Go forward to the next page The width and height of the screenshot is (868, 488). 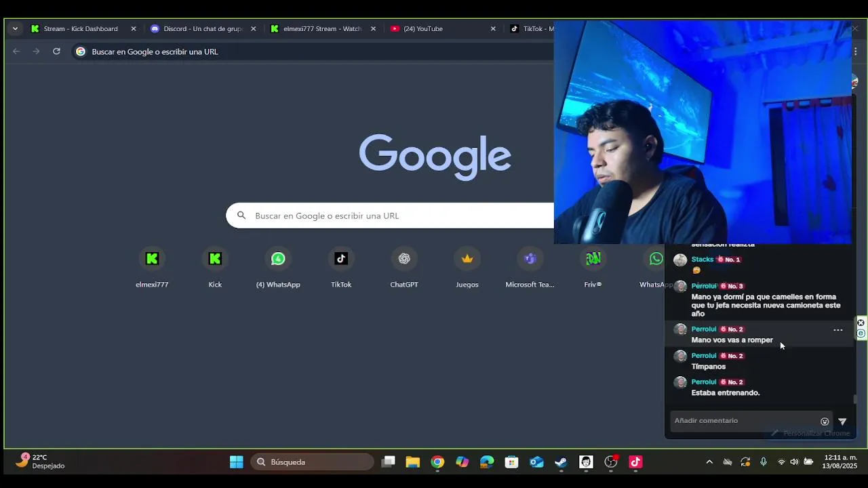[x=37, y=52]
